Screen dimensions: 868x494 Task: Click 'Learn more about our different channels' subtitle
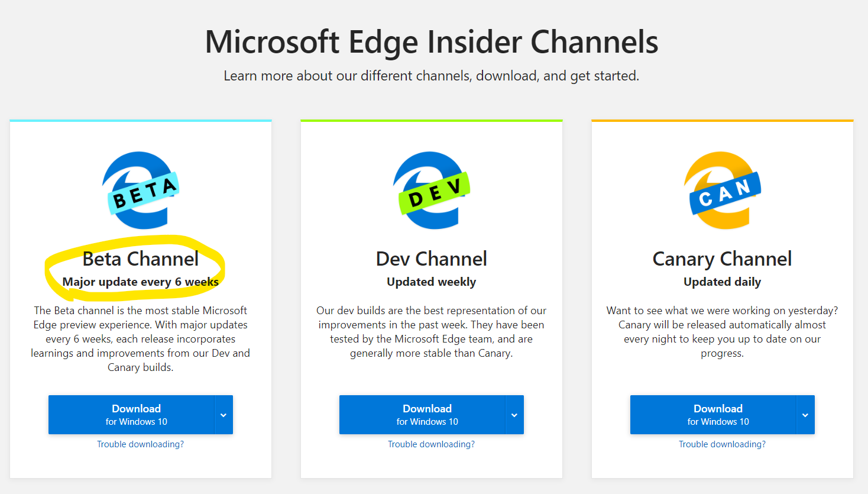[x=432, y=76]
